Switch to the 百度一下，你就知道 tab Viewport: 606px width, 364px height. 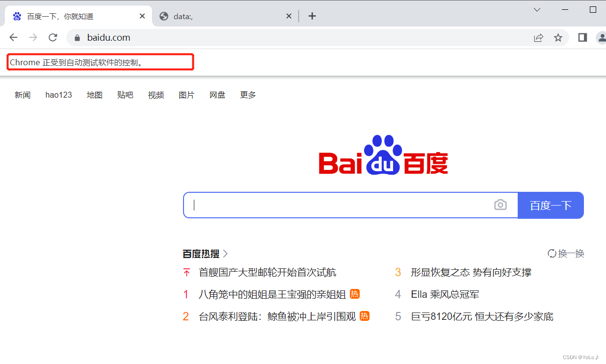point(79,16)
